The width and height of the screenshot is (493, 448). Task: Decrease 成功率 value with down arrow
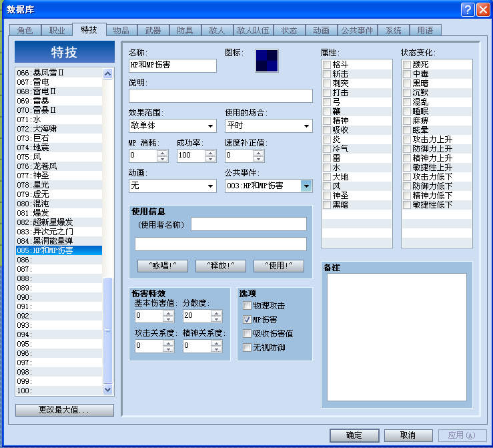(210, 159)
